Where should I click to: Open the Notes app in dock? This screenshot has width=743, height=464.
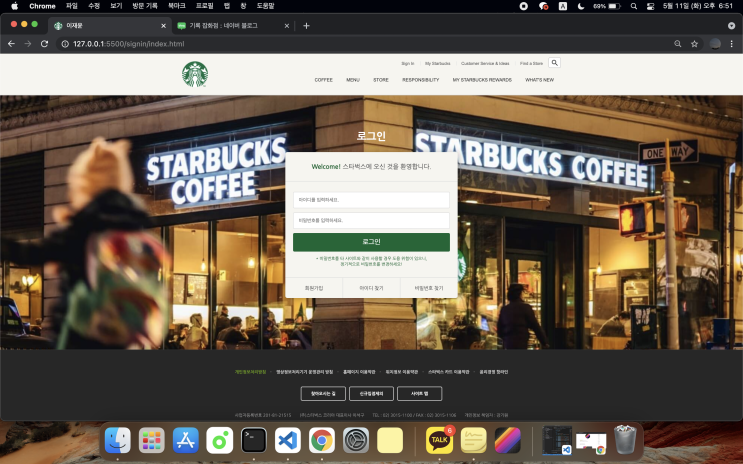[473, 440]
